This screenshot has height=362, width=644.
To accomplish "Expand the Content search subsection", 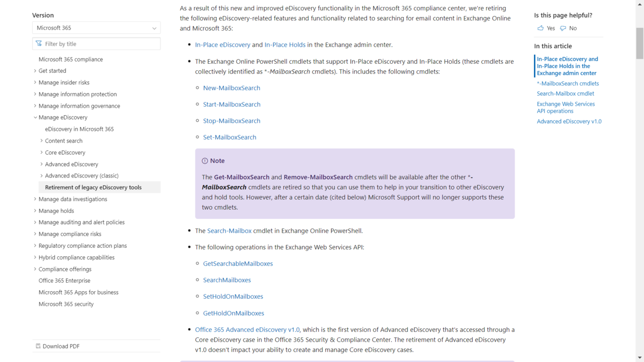I will coord(42,141).
